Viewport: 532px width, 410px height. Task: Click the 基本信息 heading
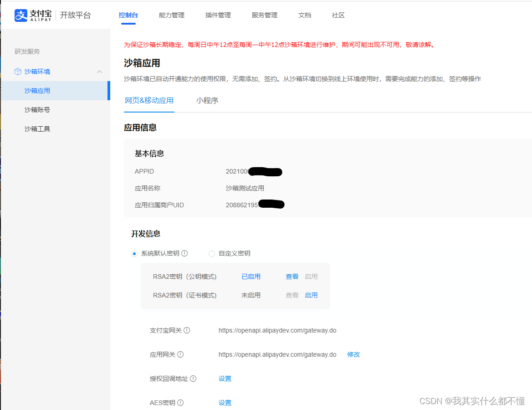[149, 154]
